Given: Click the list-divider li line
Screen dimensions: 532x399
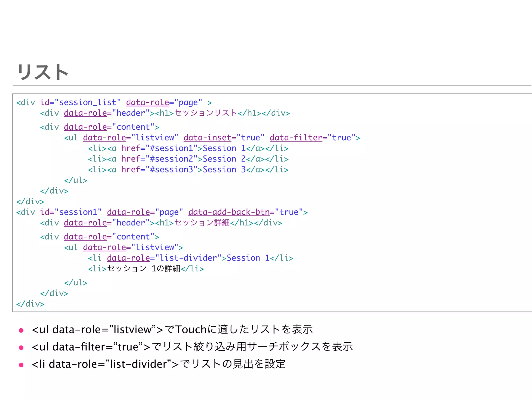Looking at the screenshot, I should tap(191, 258).
